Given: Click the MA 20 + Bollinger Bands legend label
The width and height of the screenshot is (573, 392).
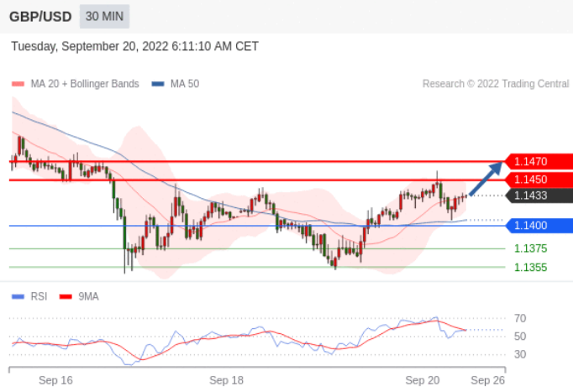Looking at the screenshot, I should click(85, 84).
